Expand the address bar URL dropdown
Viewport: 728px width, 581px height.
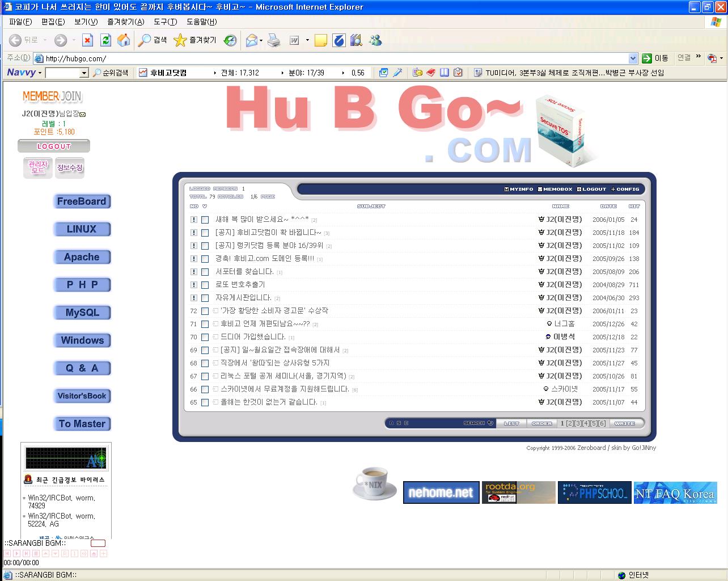pyautogui.click(x=633, y=58)
